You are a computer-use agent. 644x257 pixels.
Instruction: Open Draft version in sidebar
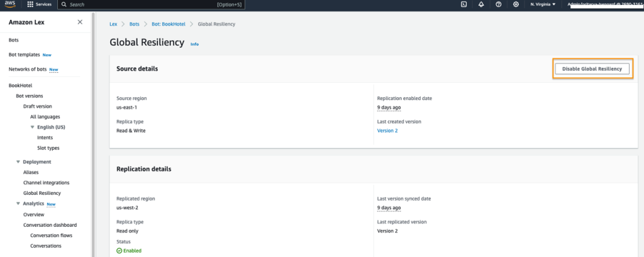[x=37, y=106]
